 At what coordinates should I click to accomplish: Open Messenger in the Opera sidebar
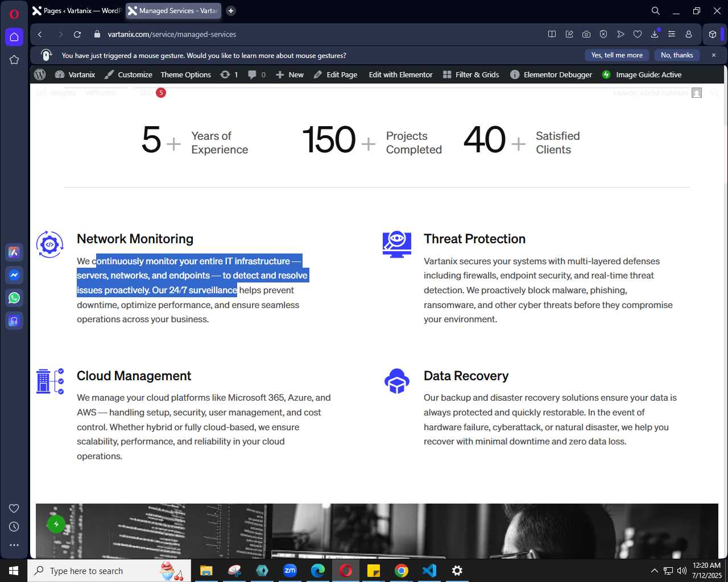tap(14, 275)
